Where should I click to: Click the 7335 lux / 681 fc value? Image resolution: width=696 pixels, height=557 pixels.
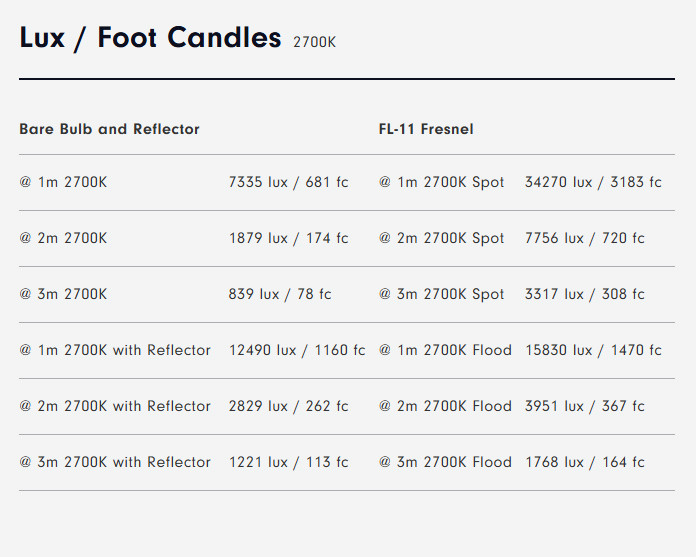click(289, 182)
